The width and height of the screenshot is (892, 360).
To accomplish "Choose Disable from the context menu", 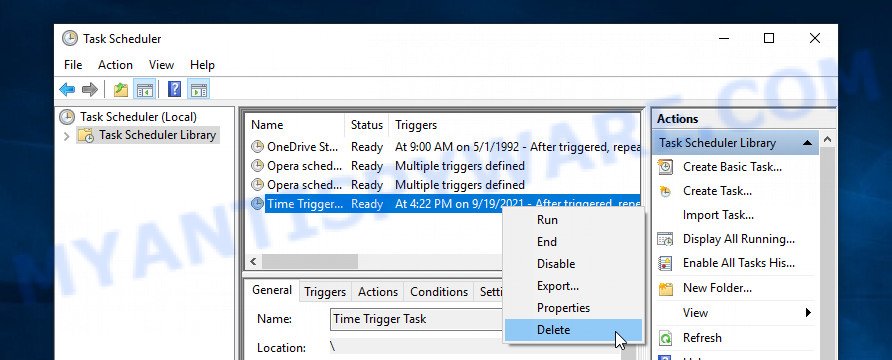I will [x=573, y=264].
